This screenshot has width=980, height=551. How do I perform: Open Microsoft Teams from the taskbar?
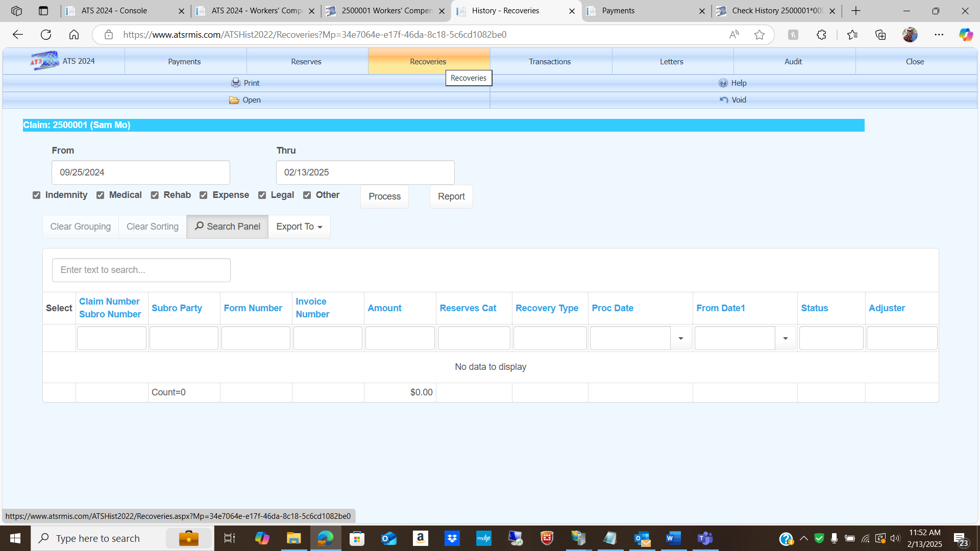(705, 538)
